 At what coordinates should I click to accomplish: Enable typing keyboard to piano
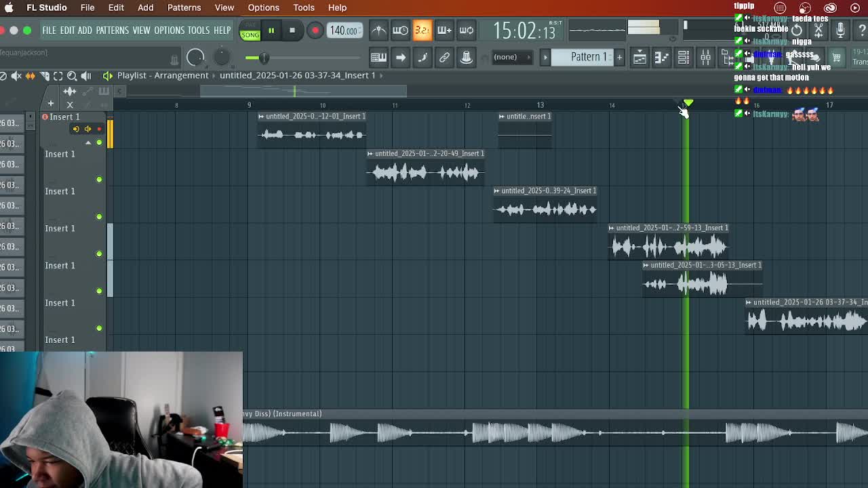click(378, 58)
